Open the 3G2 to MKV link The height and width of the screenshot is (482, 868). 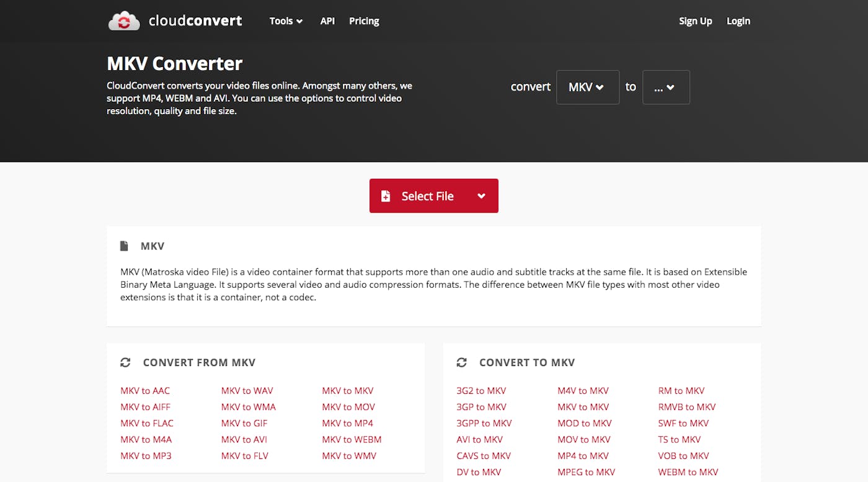[x=481, y=391]
